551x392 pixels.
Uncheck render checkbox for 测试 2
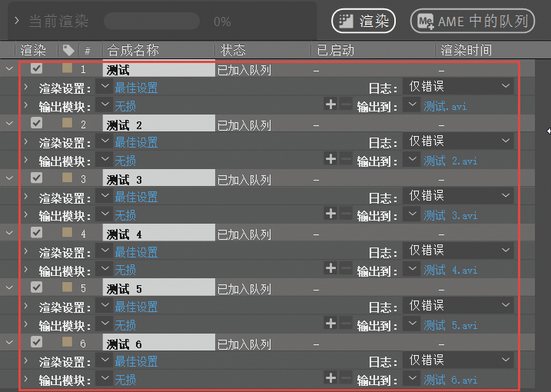pos(37,123)
